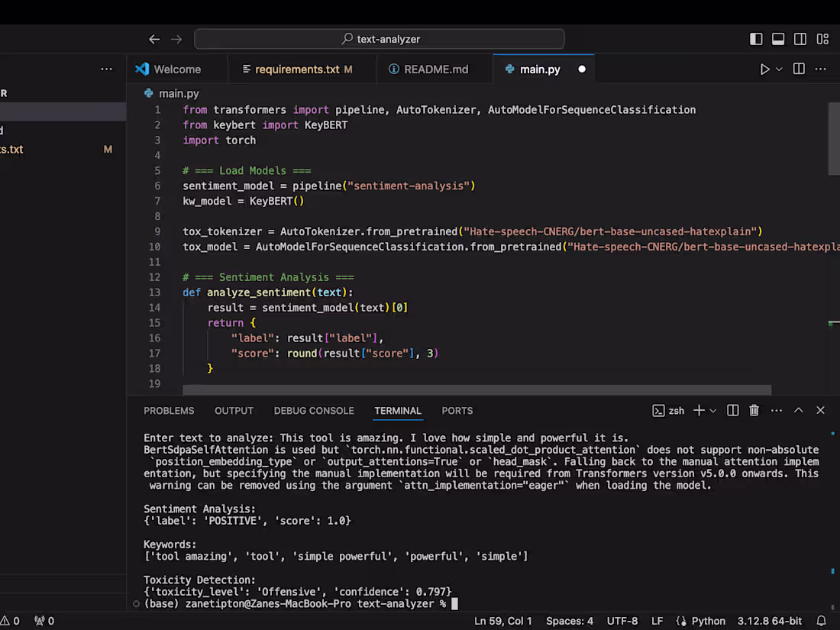Run the Python file with the Run button
Image resolution: width=840 pixels, height=630 pixels.
[764, 69]
